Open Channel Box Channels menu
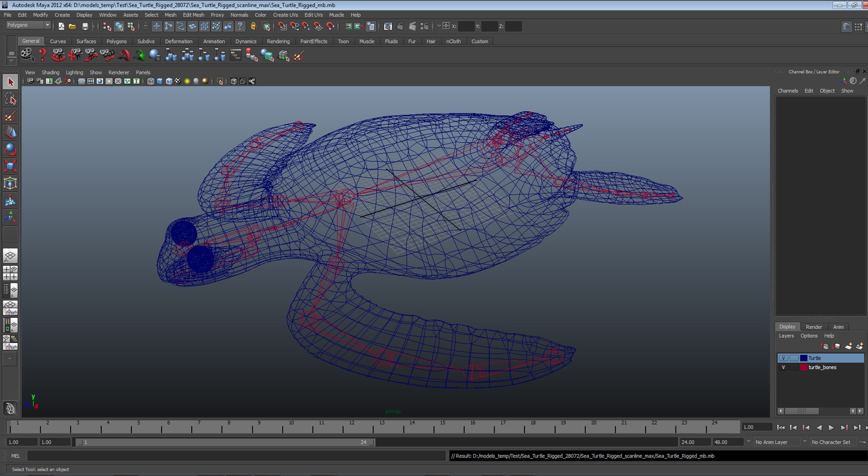868x476 pixels. click(788, 91)
